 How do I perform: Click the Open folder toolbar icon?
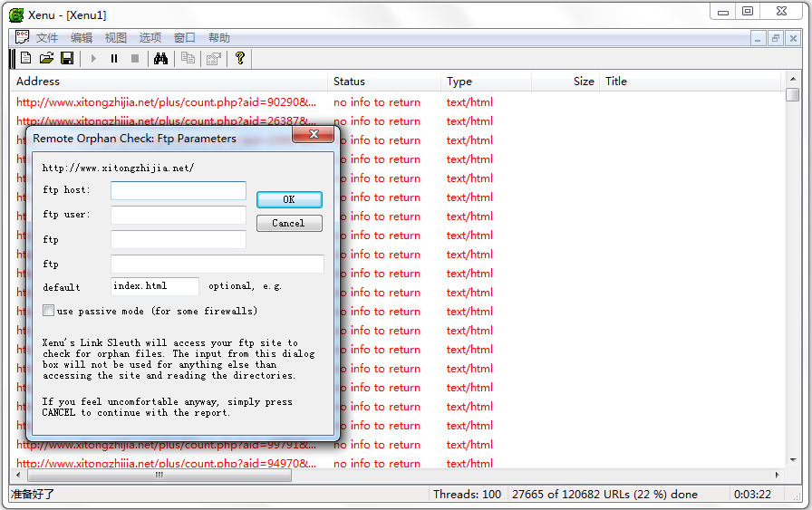point(46,59)
